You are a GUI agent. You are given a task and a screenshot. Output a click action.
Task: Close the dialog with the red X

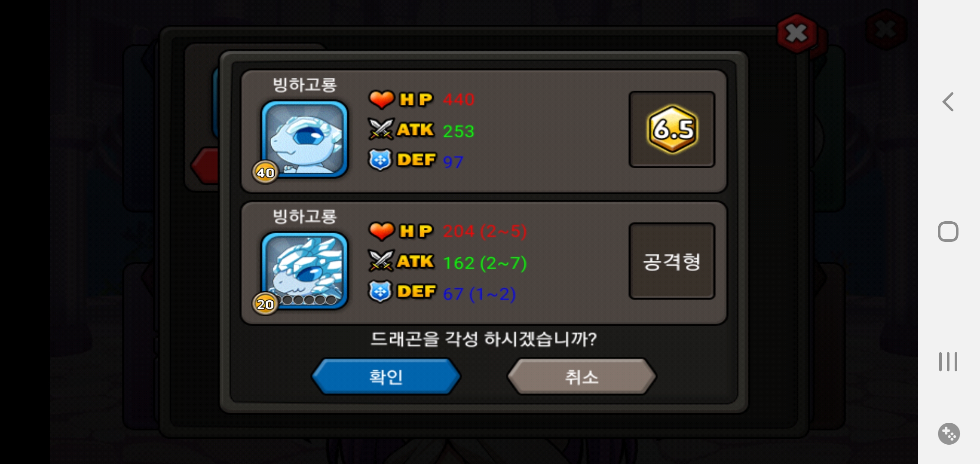point(796,33)
